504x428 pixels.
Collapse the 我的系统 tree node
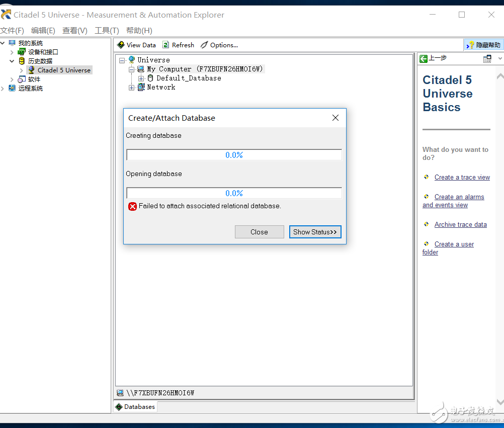(x=3, y=43)
